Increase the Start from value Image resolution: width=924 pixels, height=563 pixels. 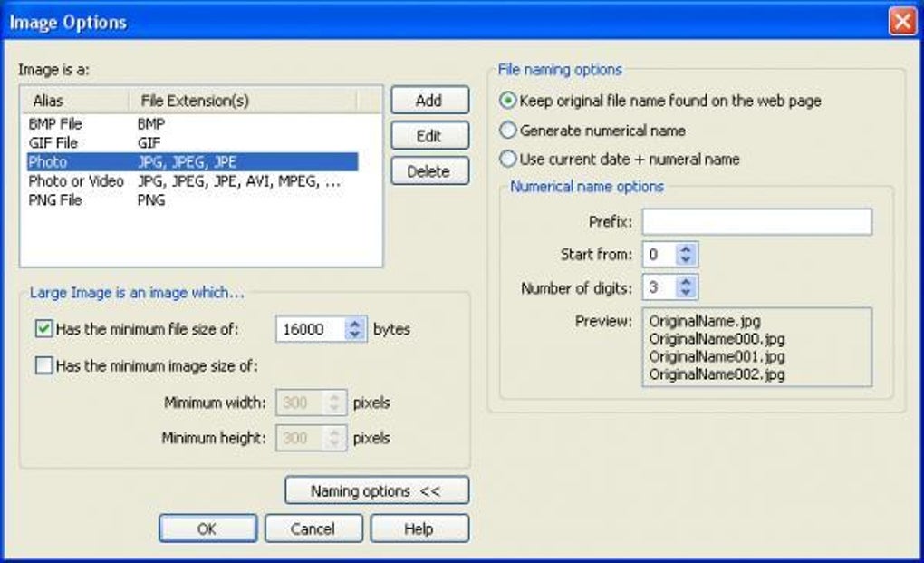[685, 248]
